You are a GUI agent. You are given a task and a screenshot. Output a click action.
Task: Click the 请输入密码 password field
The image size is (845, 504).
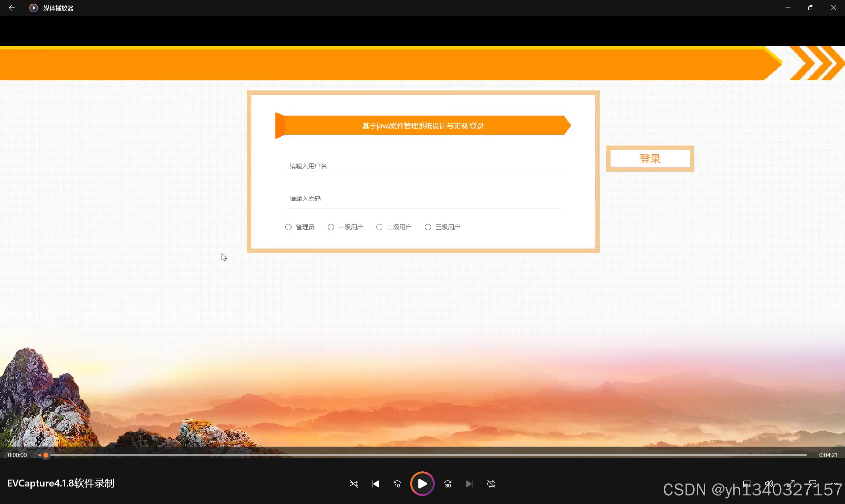[423, 199]
